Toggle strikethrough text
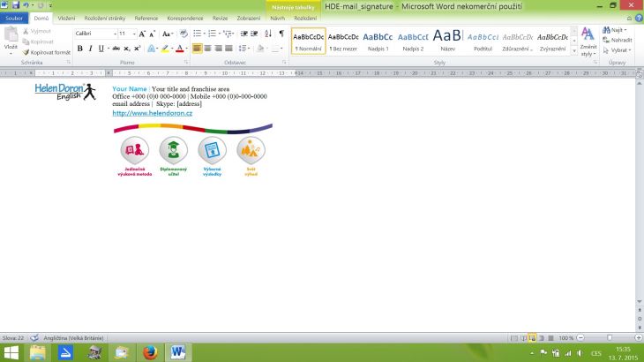Image resolution: width=644 pixels, height=362 pixels. (116, 49)
